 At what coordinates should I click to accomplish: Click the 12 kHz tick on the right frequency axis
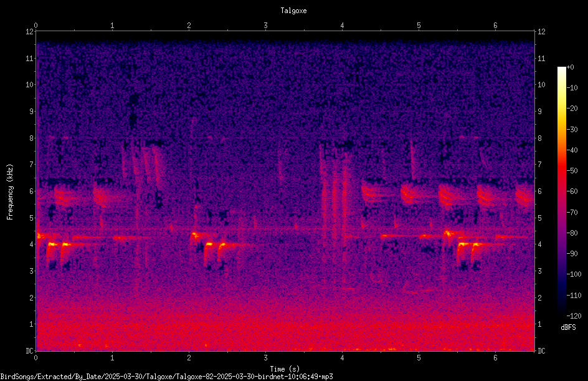point(541,32)
